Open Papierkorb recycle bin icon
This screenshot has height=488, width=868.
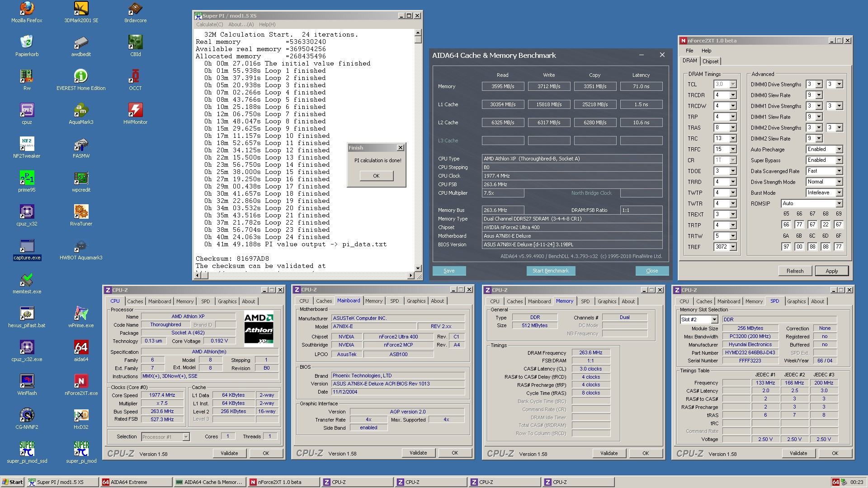[x=27, y=46]
